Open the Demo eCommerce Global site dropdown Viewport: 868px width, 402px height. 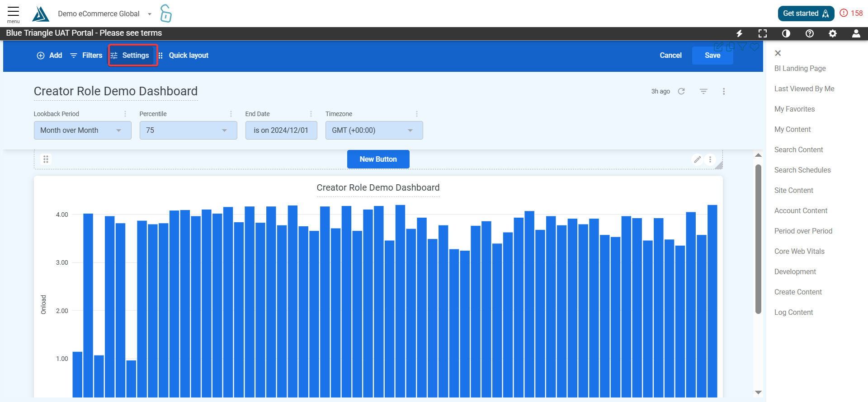(x=104, y=14)
